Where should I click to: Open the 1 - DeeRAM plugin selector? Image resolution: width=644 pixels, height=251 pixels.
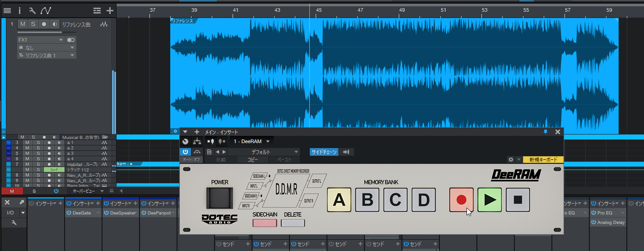252,141
